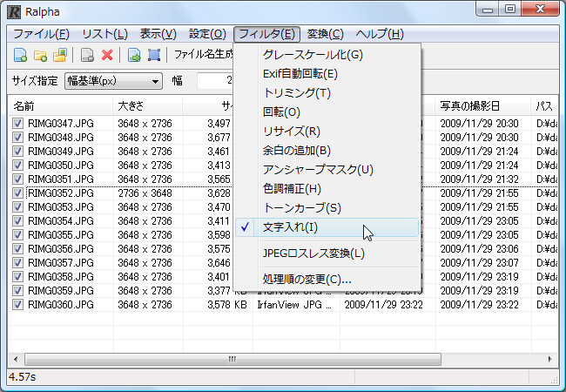
Task: Select the RIMG0355.JPG file name
Action: [x=61, y=235]
